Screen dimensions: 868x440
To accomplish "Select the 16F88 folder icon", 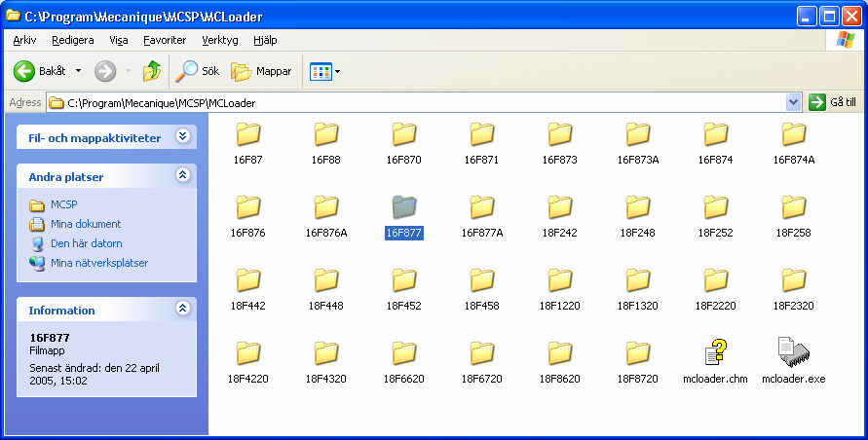I will [326, 134].
